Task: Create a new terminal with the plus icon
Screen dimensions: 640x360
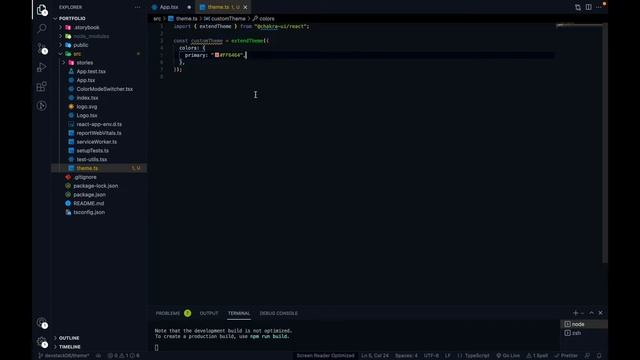Action: [576, 313]
